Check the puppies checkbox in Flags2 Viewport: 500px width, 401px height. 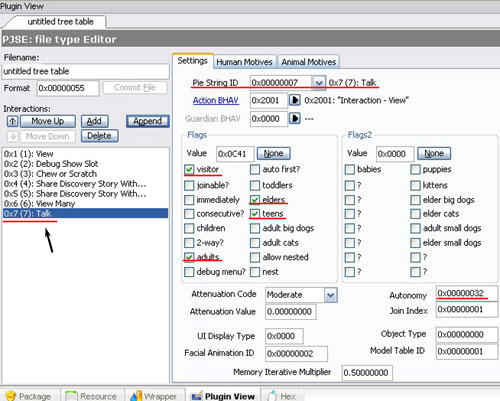415,169
